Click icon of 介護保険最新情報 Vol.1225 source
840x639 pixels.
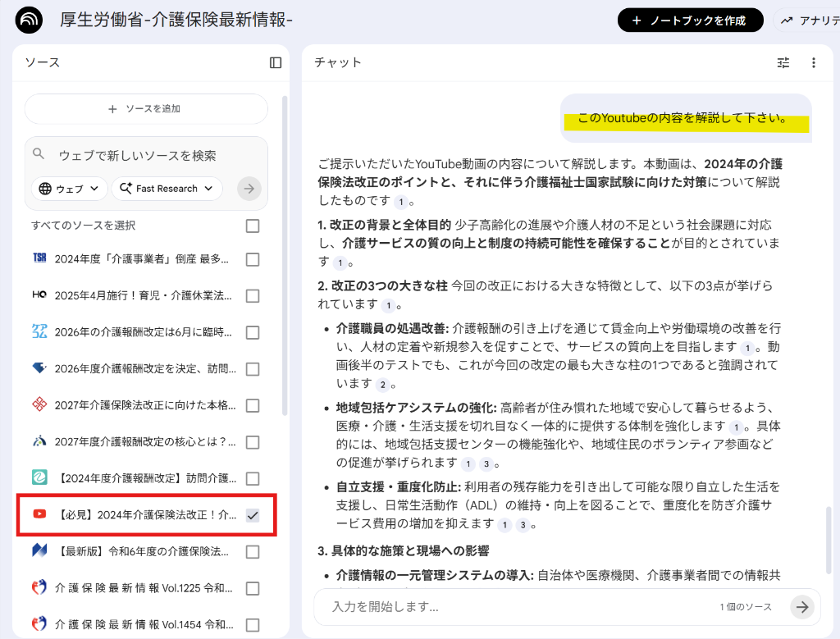(39, 587)
